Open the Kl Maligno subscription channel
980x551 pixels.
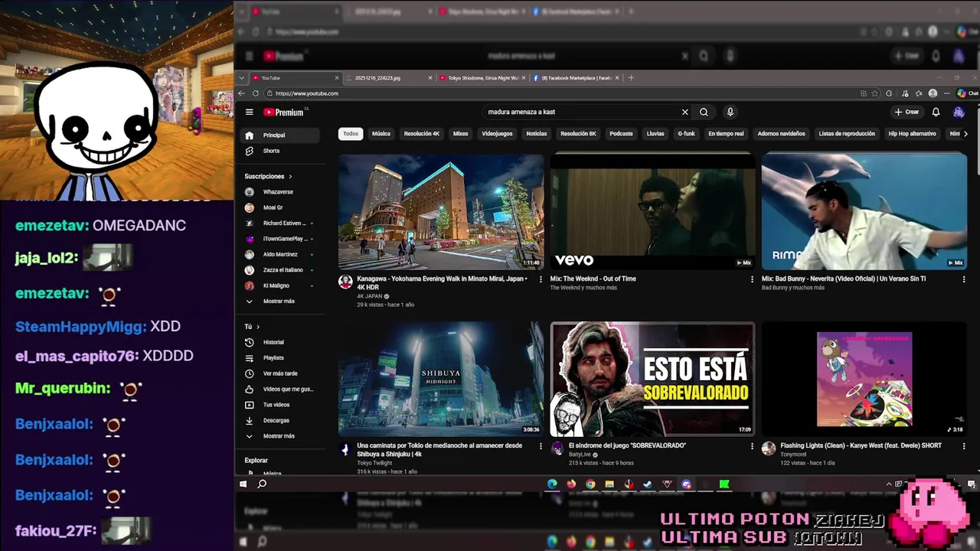281,285
